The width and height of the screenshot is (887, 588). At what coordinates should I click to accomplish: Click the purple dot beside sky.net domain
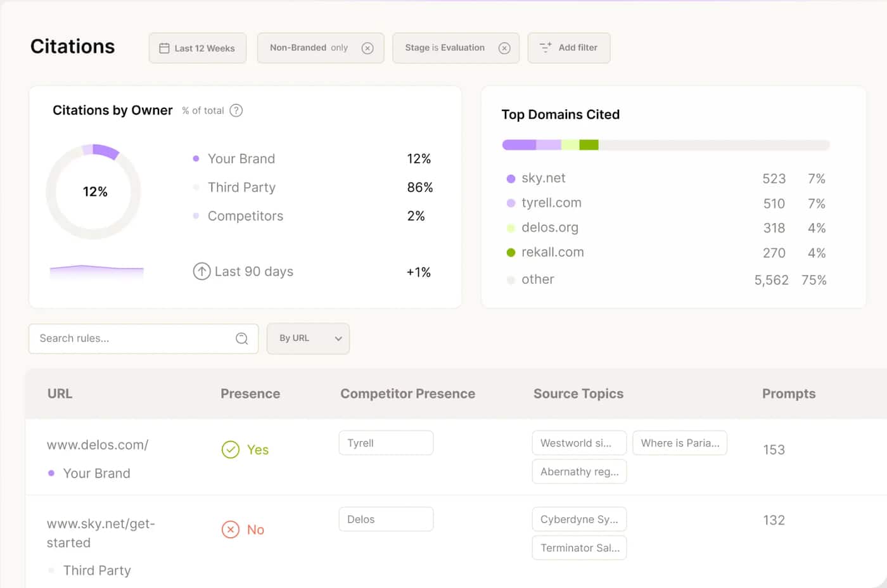point(511,178)
